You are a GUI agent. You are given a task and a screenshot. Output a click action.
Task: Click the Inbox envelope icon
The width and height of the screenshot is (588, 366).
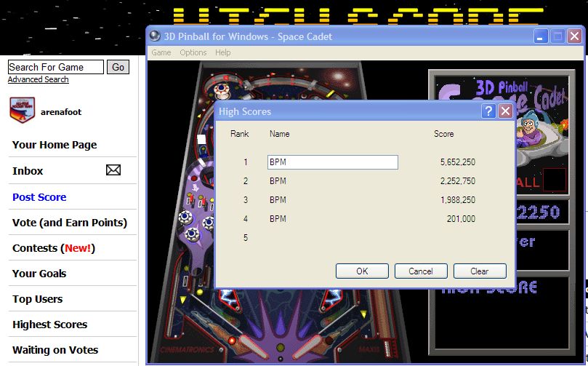(113, 170)
